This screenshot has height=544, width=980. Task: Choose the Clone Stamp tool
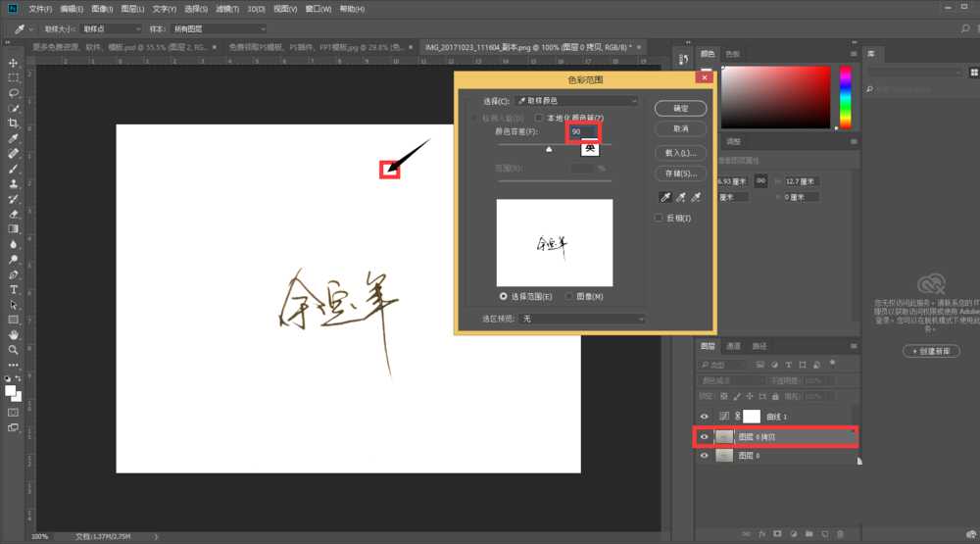(14, 183)
